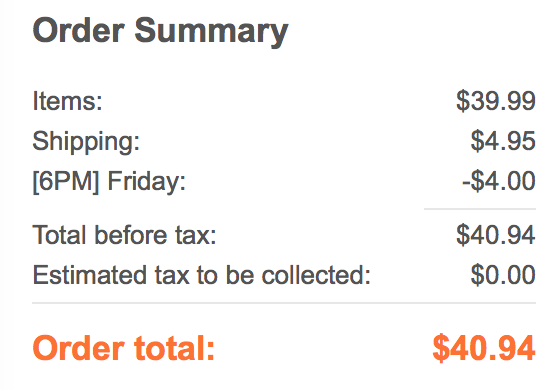The image size is (556, 390).
Task: Select the $4.95 shipping amount
Action: 503,141
